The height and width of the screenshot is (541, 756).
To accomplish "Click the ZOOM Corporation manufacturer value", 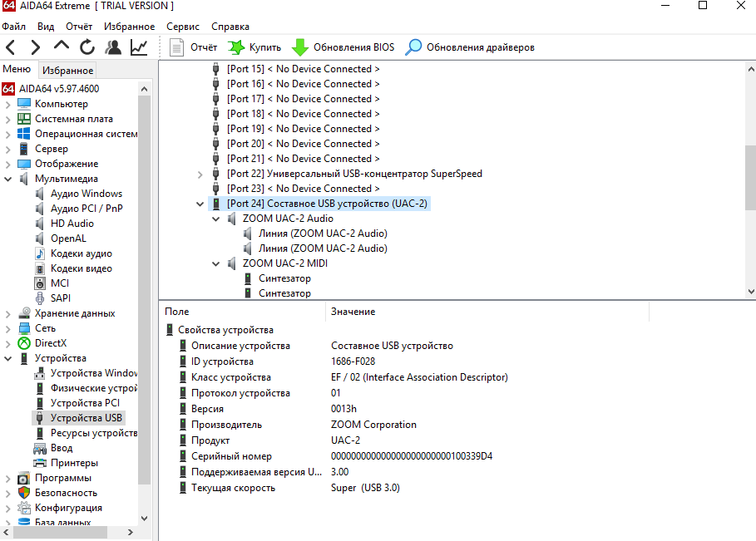I will click(373, 425).
